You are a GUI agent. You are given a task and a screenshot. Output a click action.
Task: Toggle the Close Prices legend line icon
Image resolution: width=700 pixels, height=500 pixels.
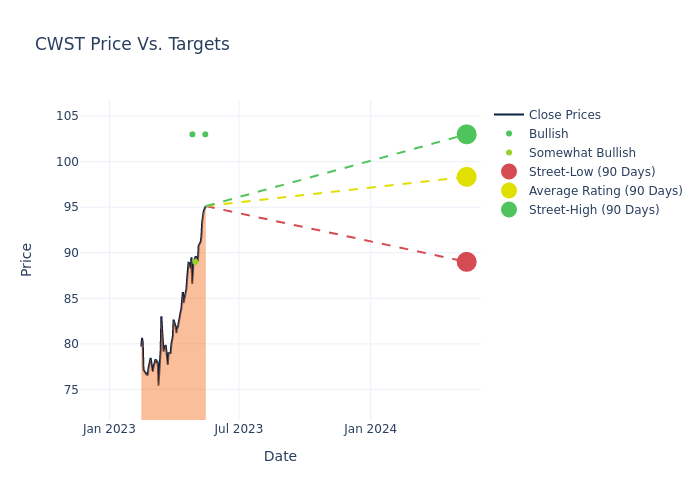click(x=509, y=115)
